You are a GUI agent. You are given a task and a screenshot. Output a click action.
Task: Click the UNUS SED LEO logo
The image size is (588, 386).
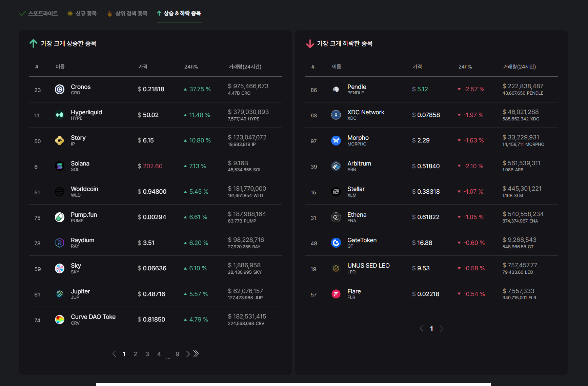(x=336, y=268)
